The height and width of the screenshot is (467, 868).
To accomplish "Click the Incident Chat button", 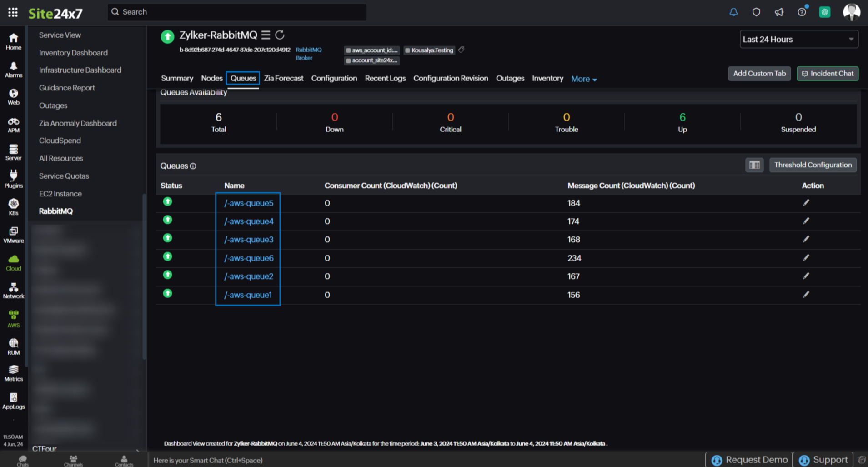I will [827, 74].
